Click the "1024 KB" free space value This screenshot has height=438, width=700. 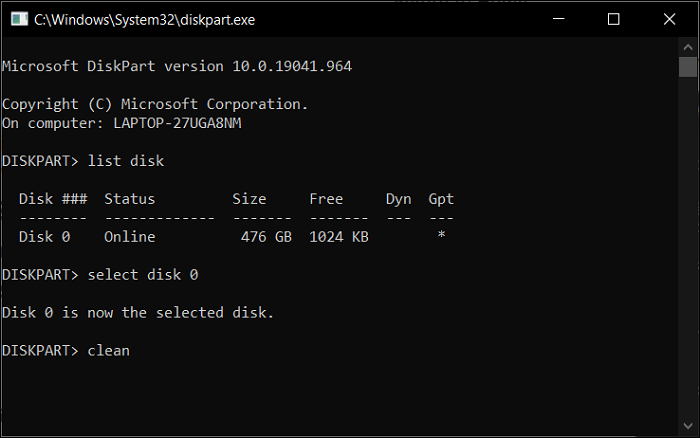(x=339, y=237)
